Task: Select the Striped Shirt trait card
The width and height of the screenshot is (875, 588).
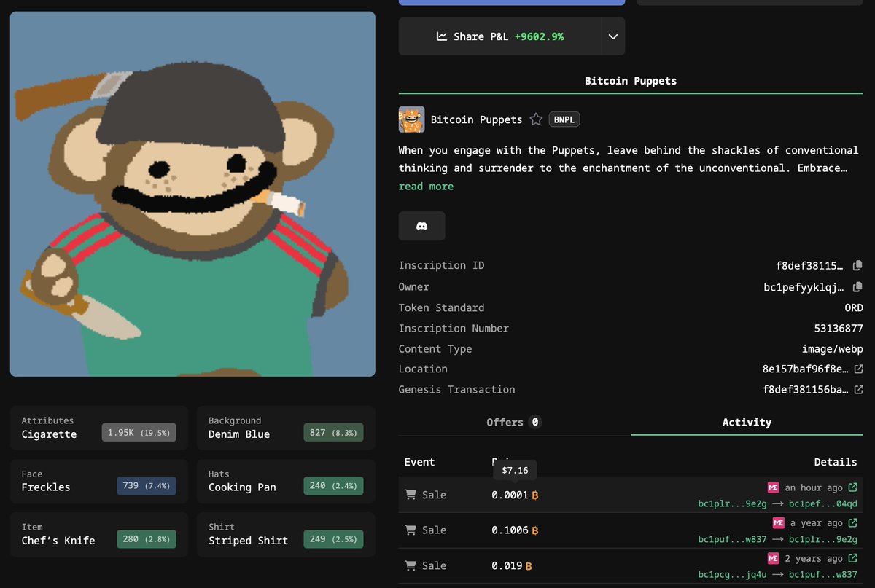Action: (286, 534)
